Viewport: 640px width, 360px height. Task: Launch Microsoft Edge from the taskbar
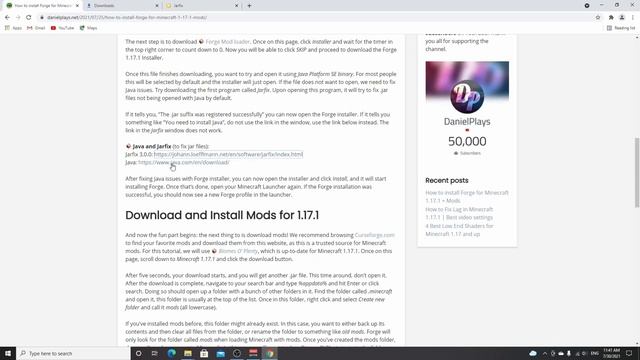(x=171, y=353)
